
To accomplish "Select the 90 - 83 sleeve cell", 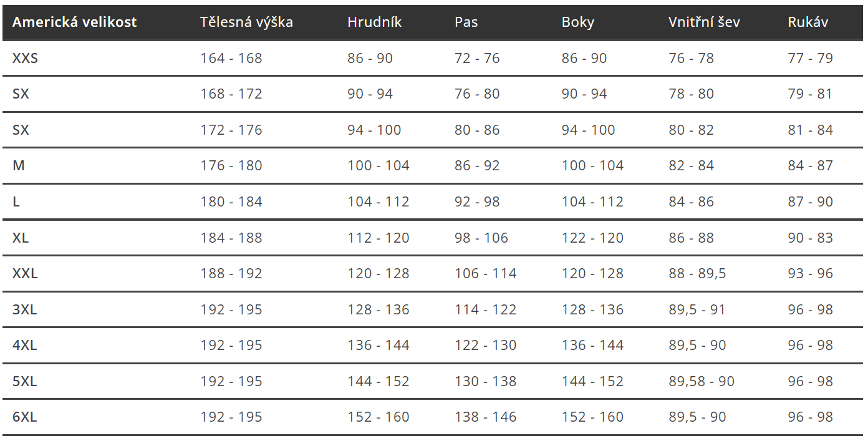I will click(x=810, y=238).
